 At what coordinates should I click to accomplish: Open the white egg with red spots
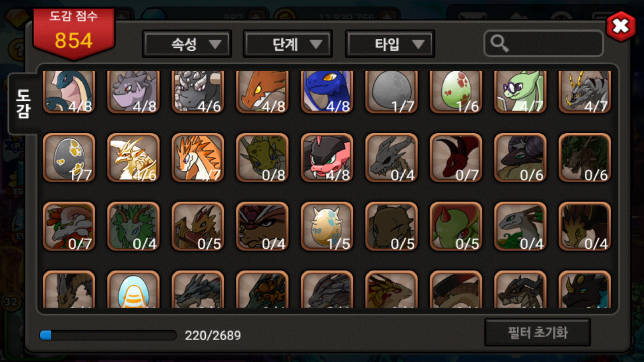point(456,91)
